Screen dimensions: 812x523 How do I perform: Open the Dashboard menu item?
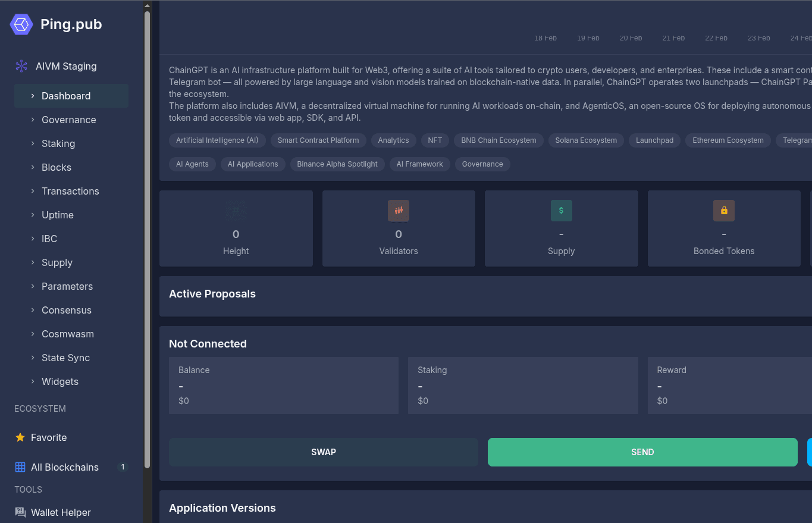pyautogui.click(x=71, y=96)
